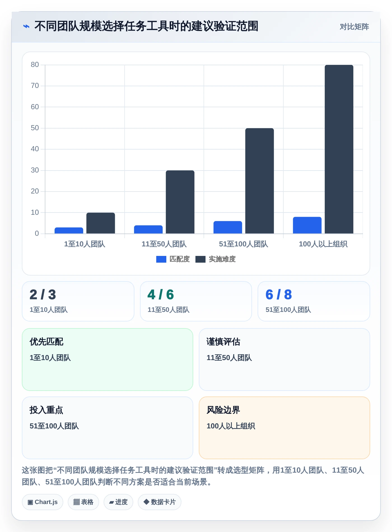Click the 实施难度 bar for 1至10人团队
Screen dimensions: 392x532
101,223
